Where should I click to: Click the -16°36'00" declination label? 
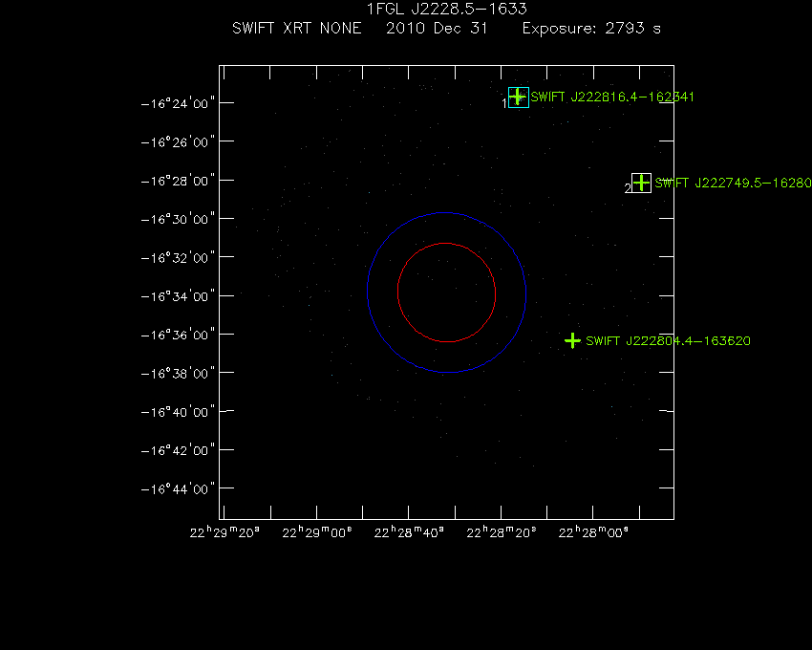pos(178,335)
